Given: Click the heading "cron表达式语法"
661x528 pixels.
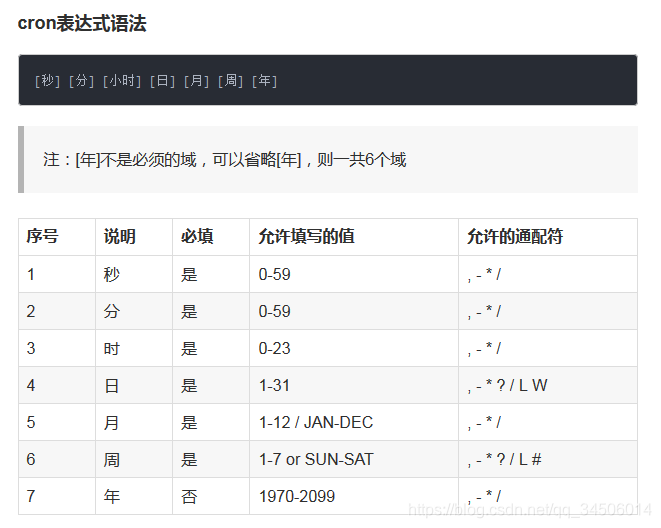Looking at the screenshot, I should click(82, 23).
